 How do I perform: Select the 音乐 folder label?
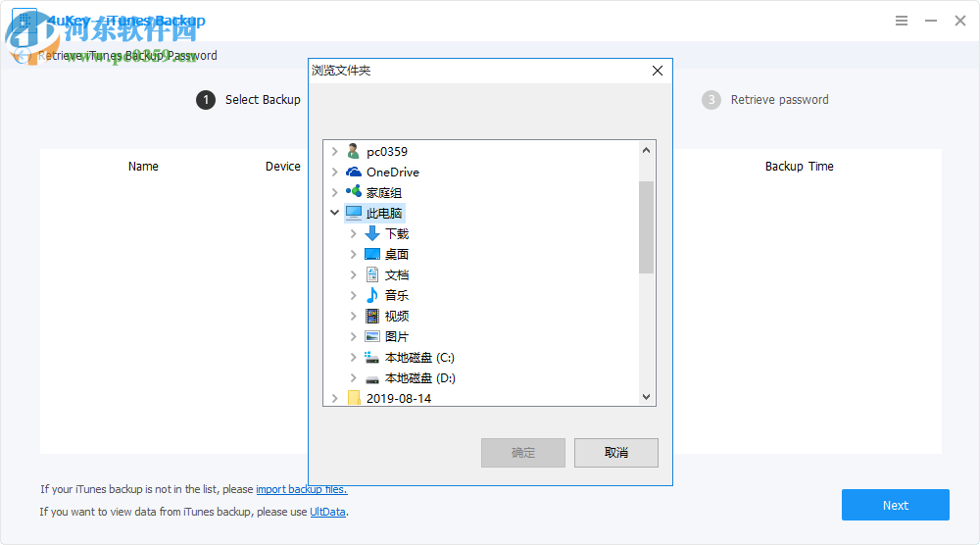click(x=397, y=295)
